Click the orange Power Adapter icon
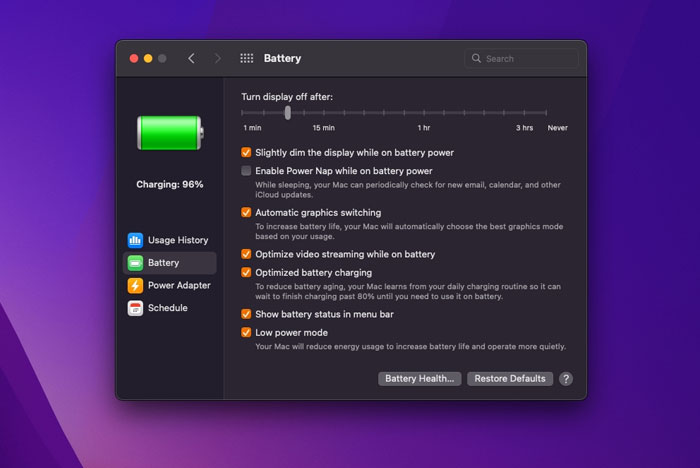This screenshot has height=468, width=700. (135, 285)
